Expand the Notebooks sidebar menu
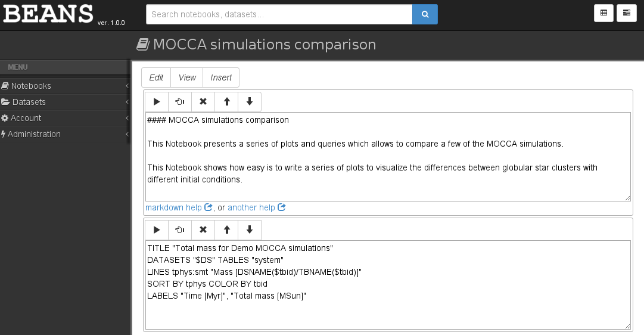This screenshot has width=644, height=335. tap(65, 86)
